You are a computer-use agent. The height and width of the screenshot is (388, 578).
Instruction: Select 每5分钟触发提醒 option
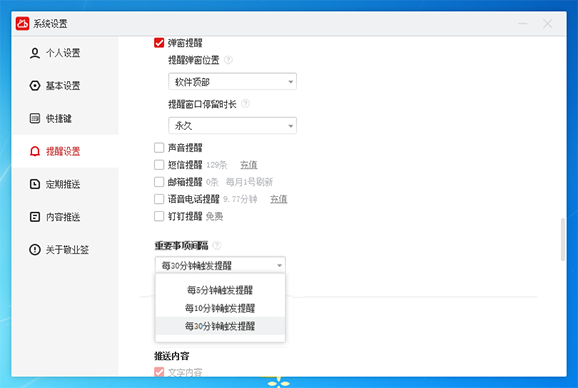pyautogui.click(x=220, y=290)
